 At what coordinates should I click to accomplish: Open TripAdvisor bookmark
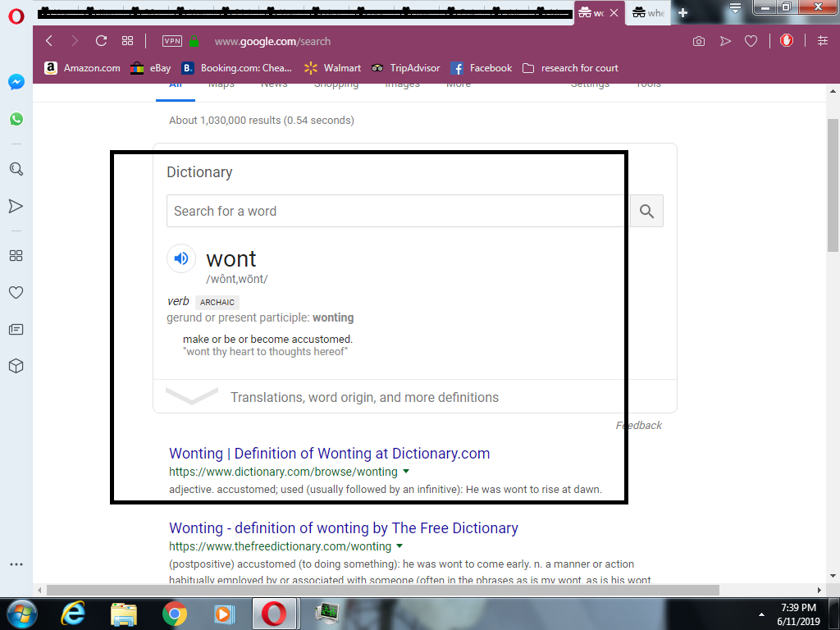coord(405,68)
